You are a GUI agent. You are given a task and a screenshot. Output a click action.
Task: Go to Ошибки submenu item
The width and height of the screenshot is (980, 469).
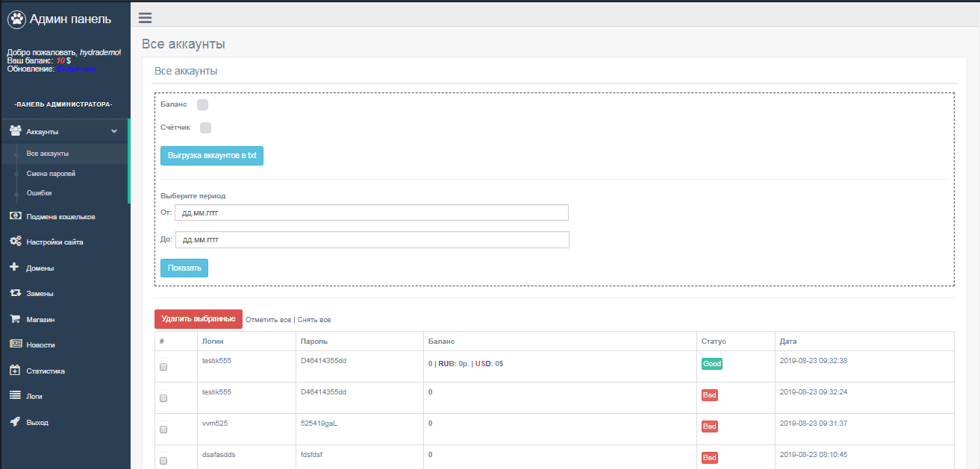39,193
